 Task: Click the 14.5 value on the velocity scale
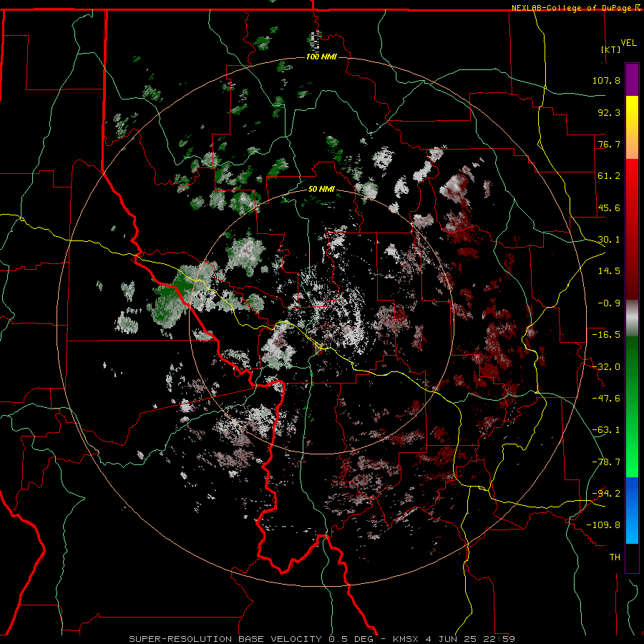(x=609, y=271)
